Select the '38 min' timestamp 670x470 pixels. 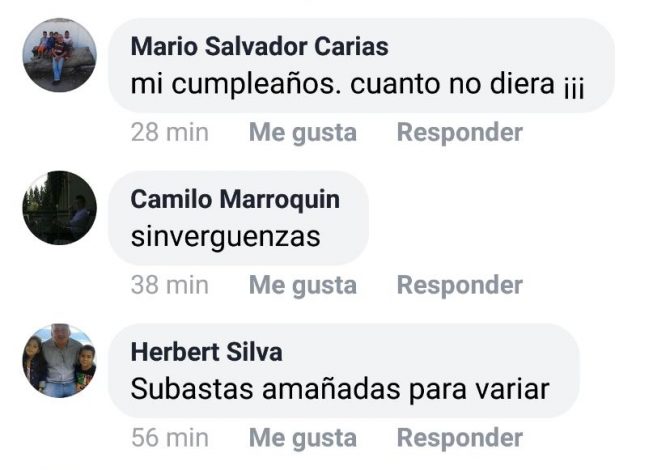(x=170, y=285)
